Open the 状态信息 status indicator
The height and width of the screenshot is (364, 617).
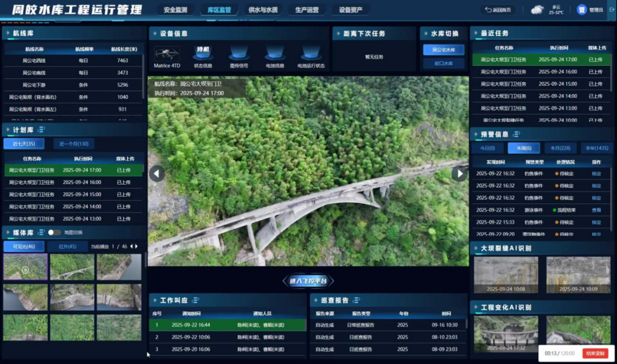coord(203,54)
